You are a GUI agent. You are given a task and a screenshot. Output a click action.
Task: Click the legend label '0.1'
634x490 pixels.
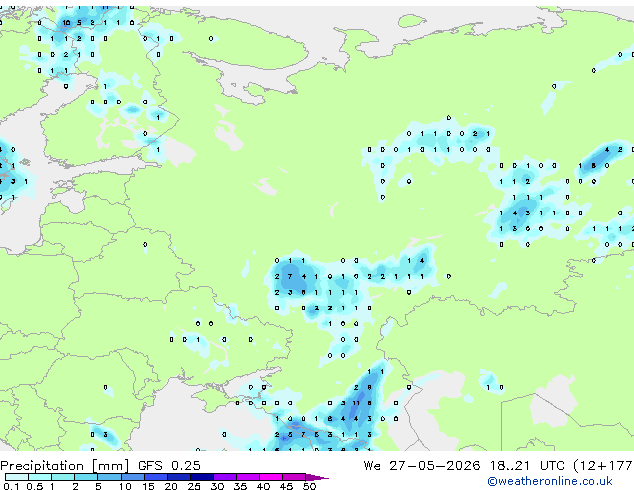pyautogui.click(x=11, y=486)
